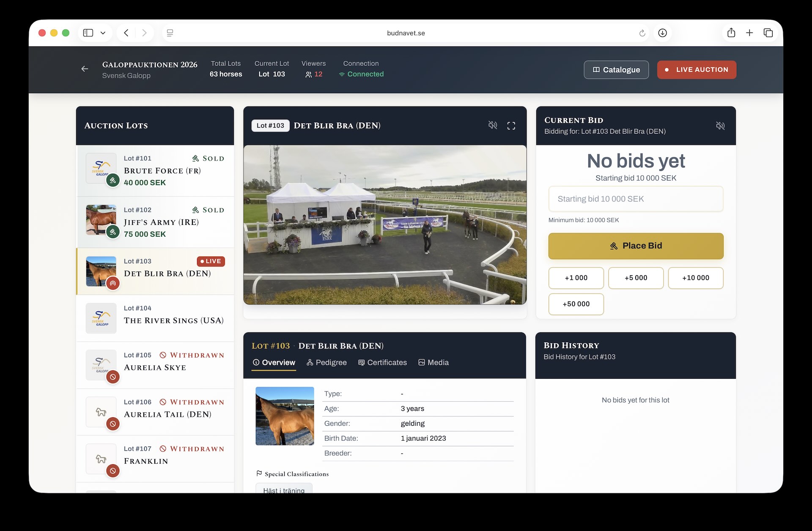The width and height of the screenshot is (812, 531).
Task: Select Lot #102 Jiff's Army (IRE)
Action: click(x=155, y=222)
